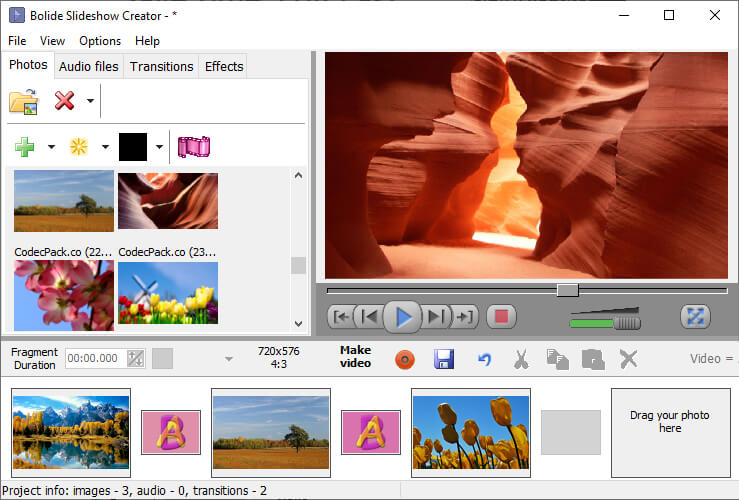Jump to the next slide button

(x=435, y=317)
